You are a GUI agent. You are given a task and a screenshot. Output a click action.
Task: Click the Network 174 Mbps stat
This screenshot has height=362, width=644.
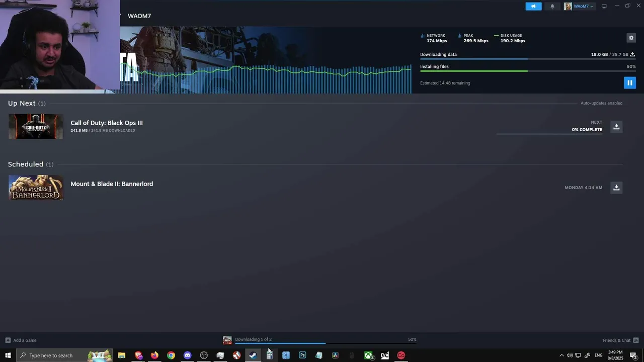coord(434,38)
